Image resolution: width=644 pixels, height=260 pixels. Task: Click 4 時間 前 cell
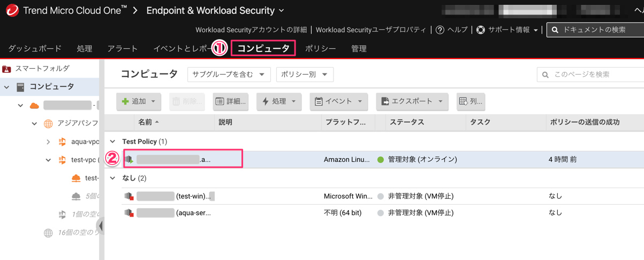pos(563,160)
